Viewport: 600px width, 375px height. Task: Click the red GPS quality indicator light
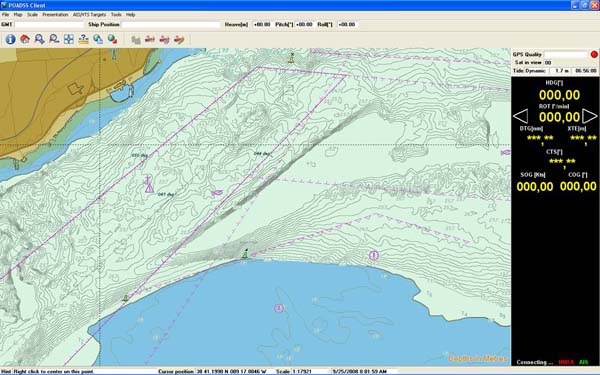pos(594,54)
